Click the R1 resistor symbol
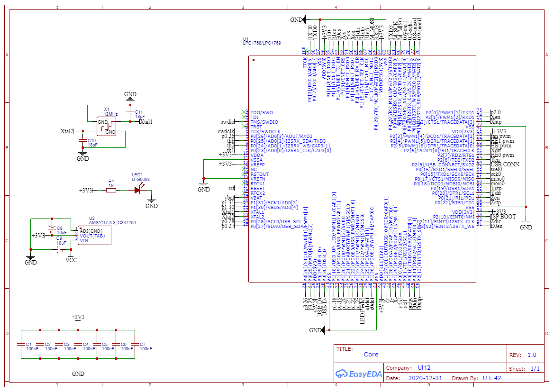 [x=111, y=190]
